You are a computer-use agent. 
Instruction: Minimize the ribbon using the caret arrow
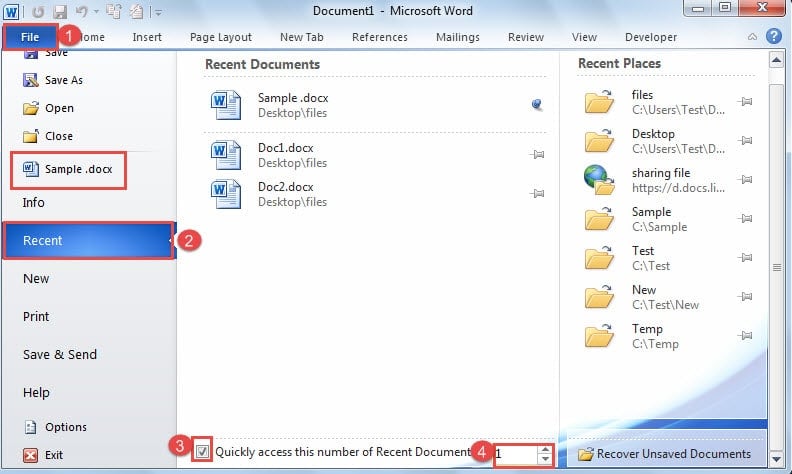coord(751,37)
